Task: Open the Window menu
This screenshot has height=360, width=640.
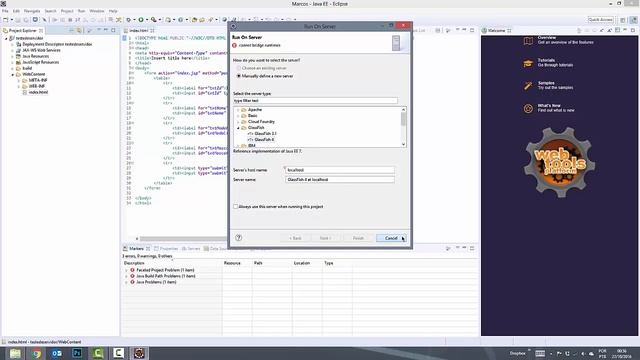Action: pos(97,11)
